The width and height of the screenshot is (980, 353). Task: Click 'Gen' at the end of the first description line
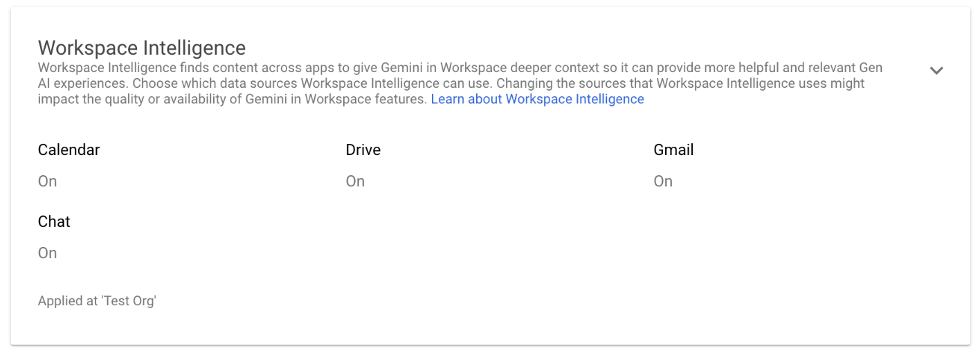(871, 68)
